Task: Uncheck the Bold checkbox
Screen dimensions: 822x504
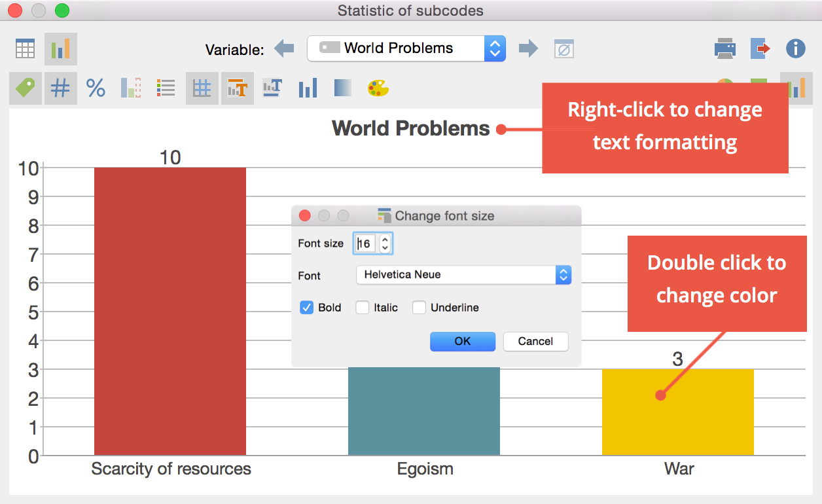Action: click(307, 308)
